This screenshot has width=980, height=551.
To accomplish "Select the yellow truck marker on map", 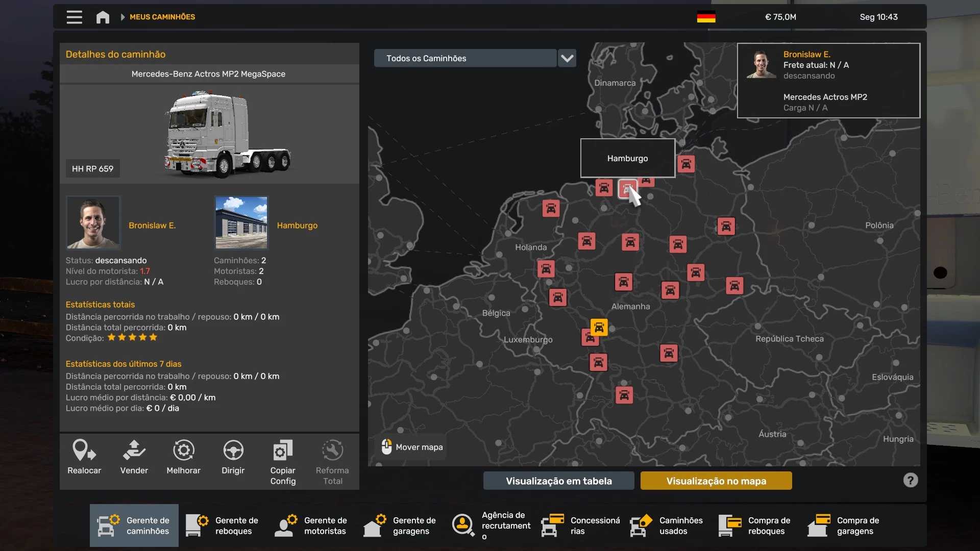I will (x=599, y=327).
